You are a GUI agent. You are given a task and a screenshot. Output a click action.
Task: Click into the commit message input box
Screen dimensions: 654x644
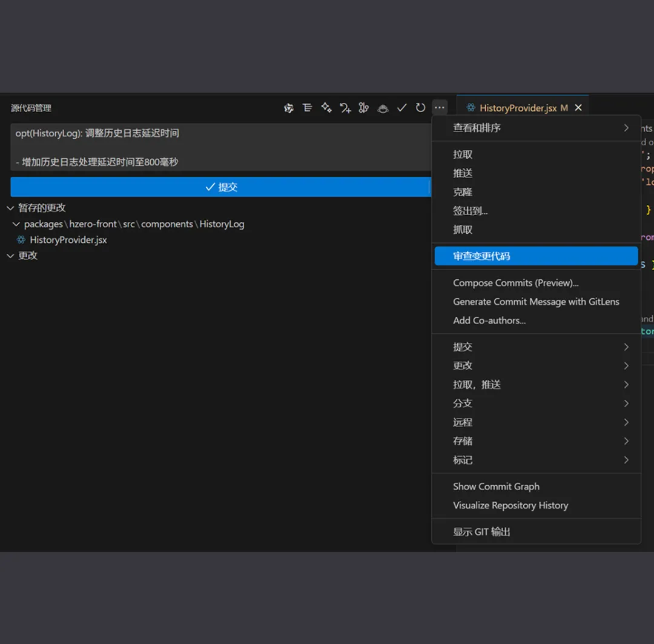(221, 147)
